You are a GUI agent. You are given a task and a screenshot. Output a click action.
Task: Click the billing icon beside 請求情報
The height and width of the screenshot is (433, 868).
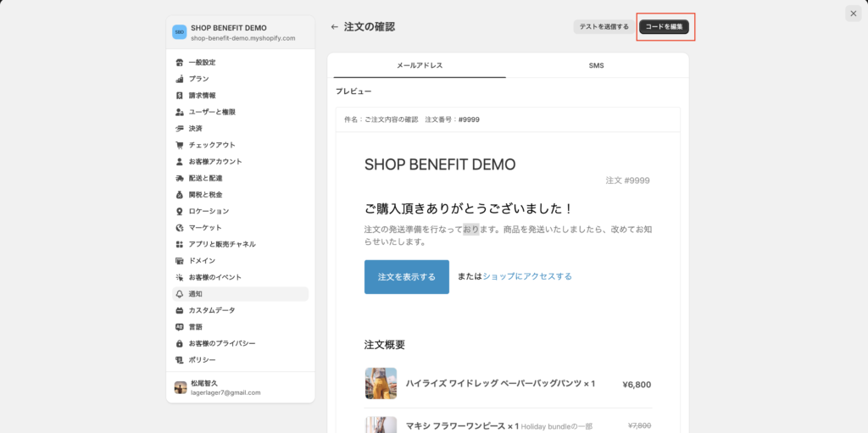tap(180, 95)
